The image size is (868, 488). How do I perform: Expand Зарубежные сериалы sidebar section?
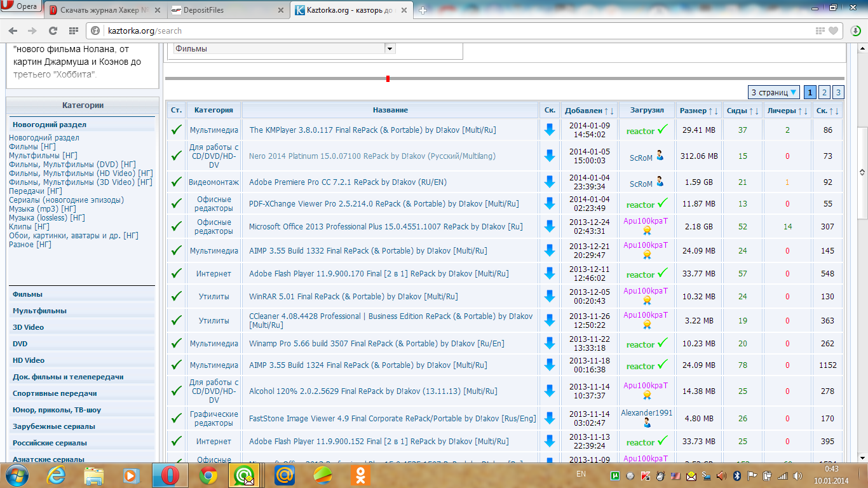82,426
